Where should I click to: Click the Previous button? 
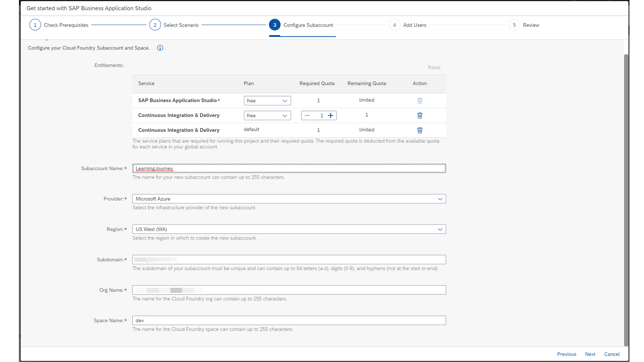click(567, 354)
